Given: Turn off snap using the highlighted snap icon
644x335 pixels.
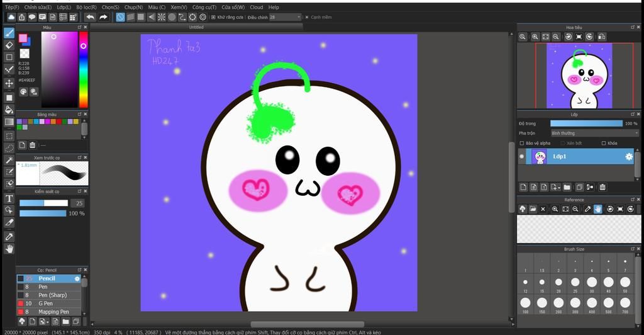Looking at the screenshot, I should click(x=120, y=17).
